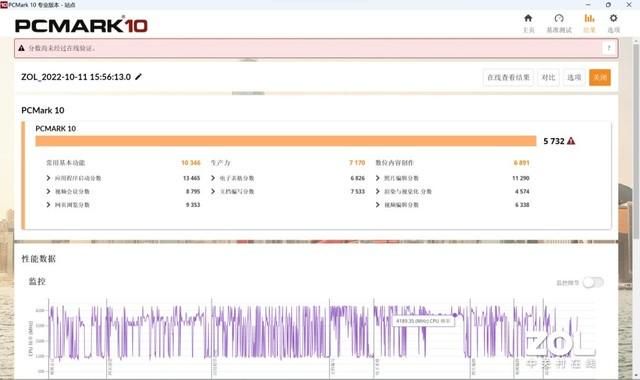Expand the spreadsheets score row 6 826
This screenshot has height=380, width=640.
point(288,178)
